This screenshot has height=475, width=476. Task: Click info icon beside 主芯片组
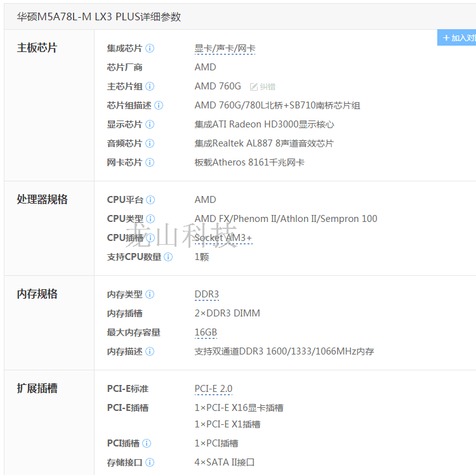point(150,86)
